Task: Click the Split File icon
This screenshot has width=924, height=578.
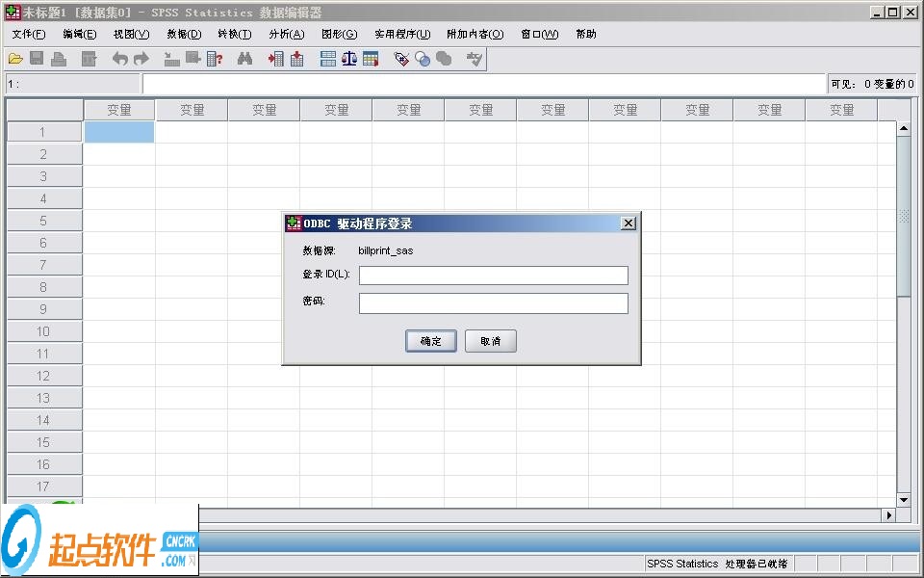Action: (328, 59)
